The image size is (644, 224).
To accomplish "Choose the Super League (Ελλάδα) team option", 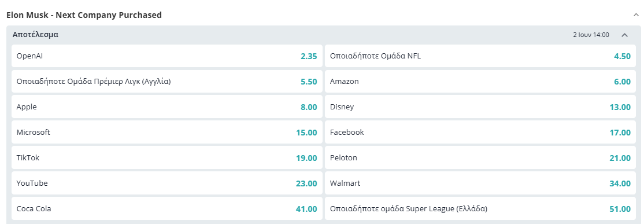I will pos(480,209).
